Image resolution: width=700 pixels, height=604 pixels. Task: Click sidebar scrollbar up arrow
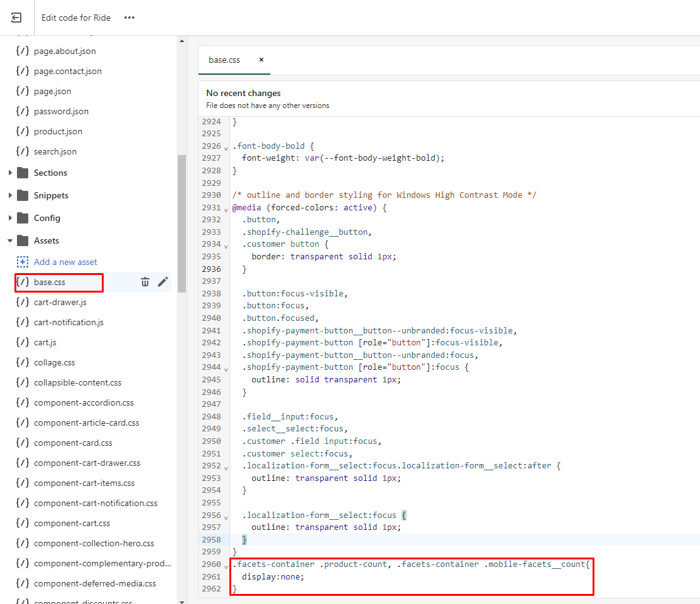tap(182, 41)
